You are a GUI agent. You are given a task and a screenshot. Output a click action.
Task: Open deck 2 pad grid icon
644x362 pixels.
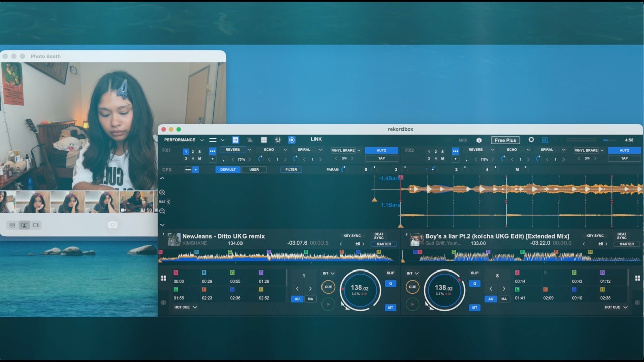coord(638,278)
